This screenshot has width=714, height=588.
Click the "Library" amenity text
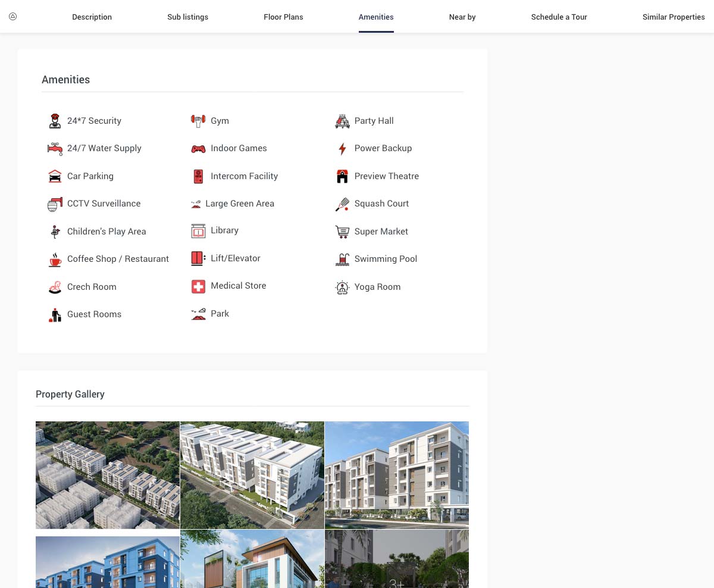pyautogui.click(x=224, y=230)
